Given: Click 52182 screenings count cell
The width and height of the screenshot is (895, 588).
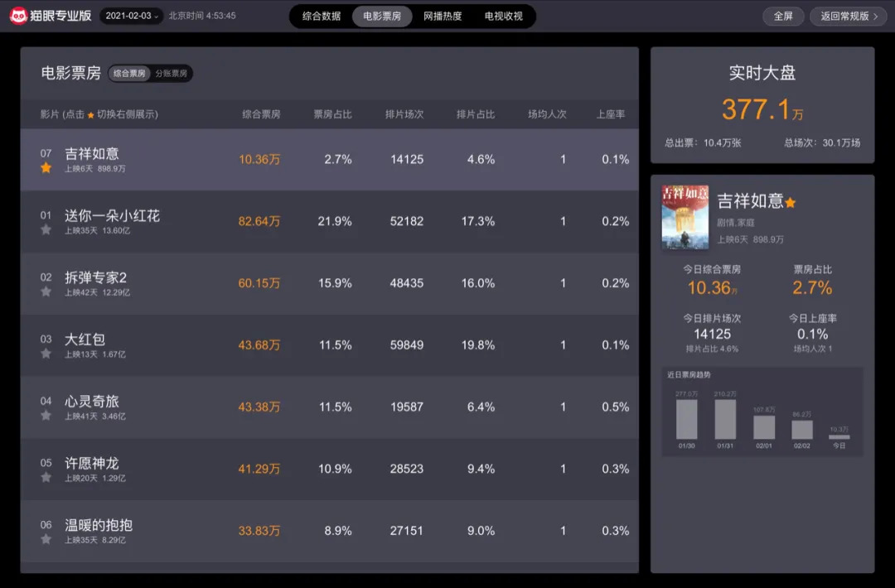Looking at the screenshot, I should click(x=407, y=221).
